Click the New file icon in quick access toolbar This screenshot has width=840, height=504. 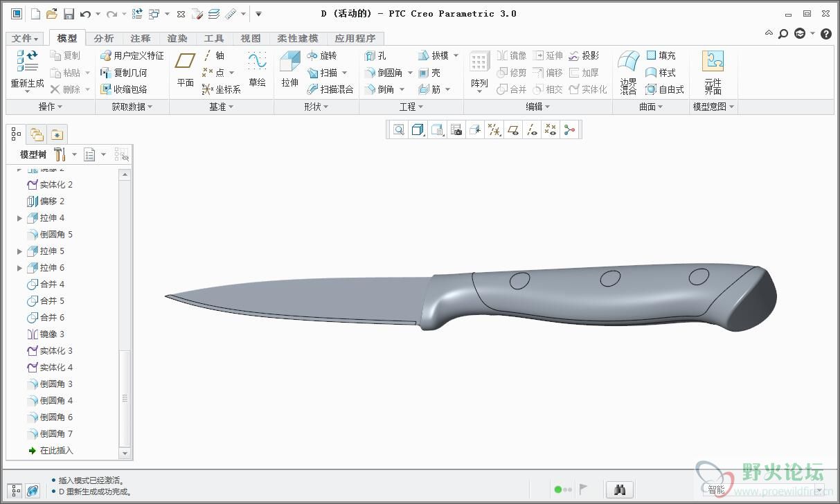(35, 14)
